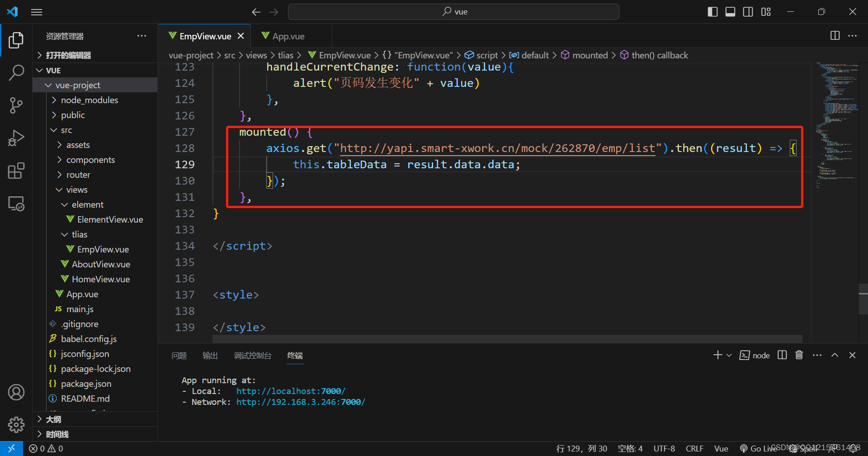
Task: Select node terminal instance
Action: pos(755,356)
